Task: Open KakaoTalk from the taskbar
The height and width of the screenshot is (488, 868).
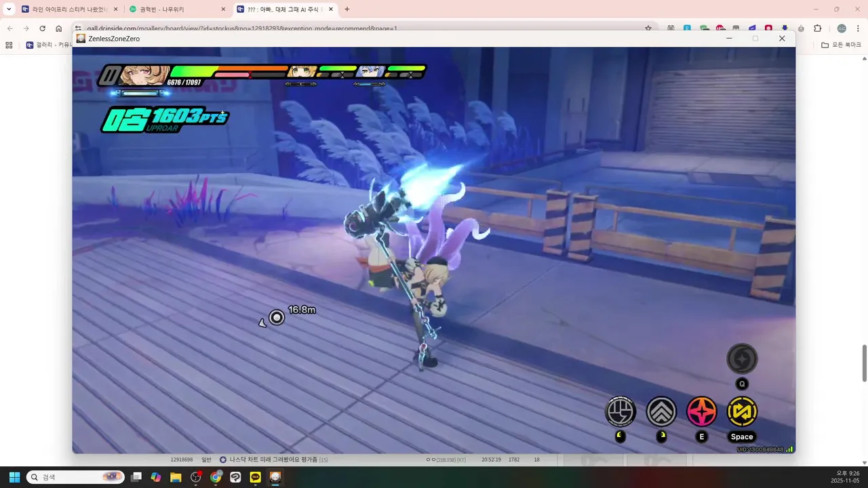Action: [x=255, y=477]
